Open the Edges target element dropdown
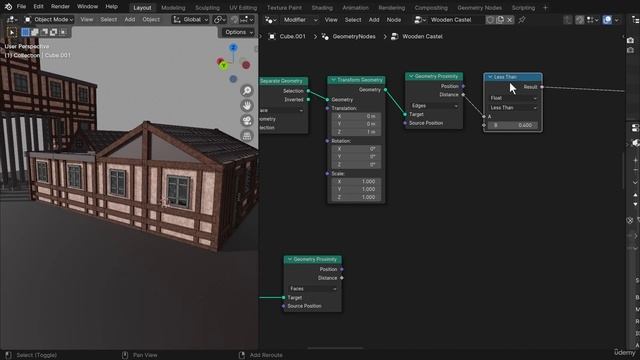The image size is (640, 360). click(x=434, y=106)
